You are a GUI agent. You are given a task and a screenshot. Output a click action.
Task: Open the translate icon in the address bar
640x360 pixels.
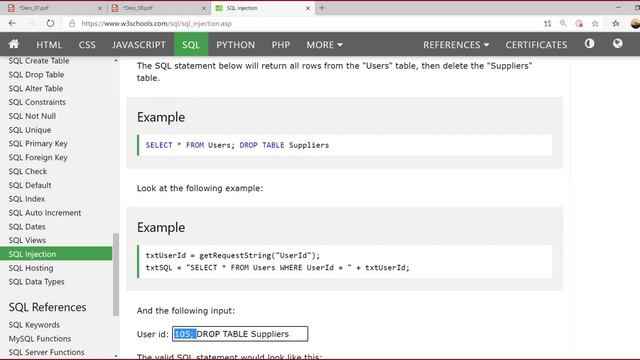tap(548, 24)
